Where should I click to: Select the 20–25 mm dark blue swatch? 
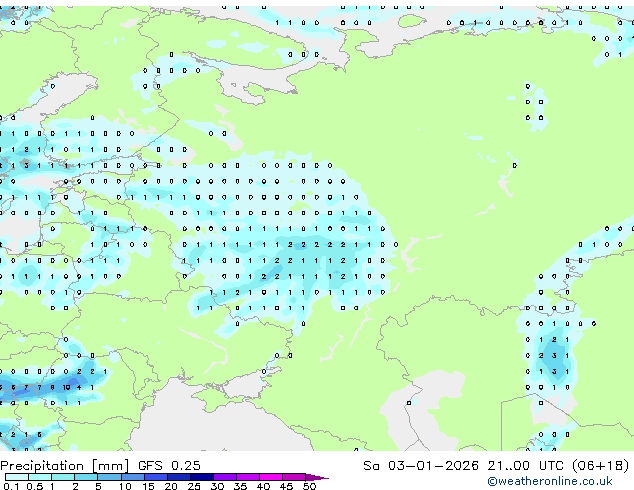(x=179, y=477)
